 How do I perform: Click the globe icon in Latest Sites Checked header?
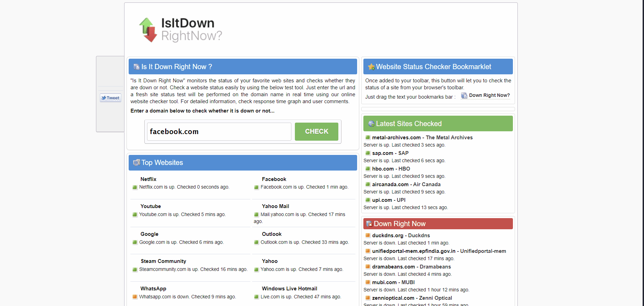click(371, 124)
